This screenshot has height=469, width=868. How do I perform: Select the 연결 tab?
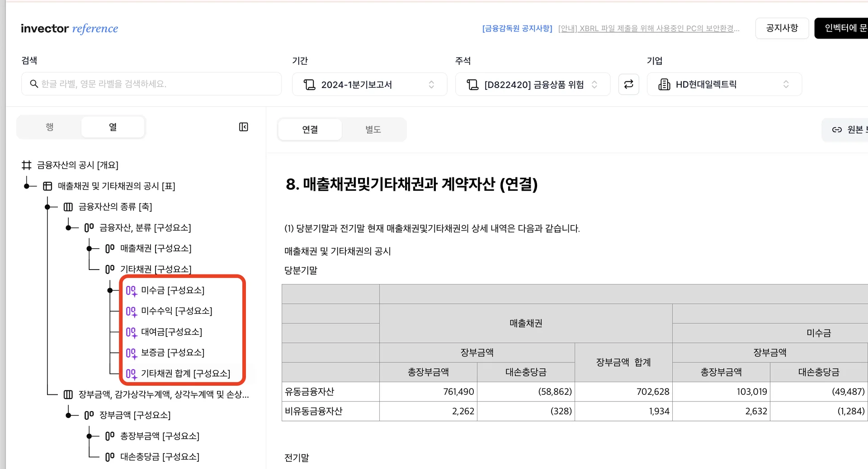coord(310,129)
